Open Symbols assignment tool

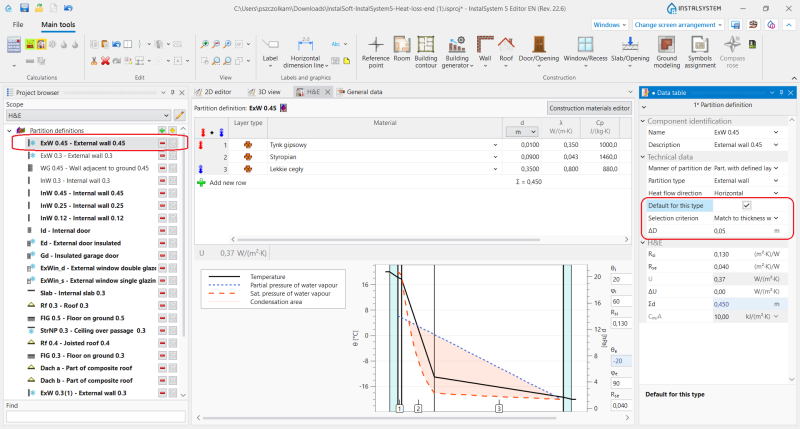point(700,52)
